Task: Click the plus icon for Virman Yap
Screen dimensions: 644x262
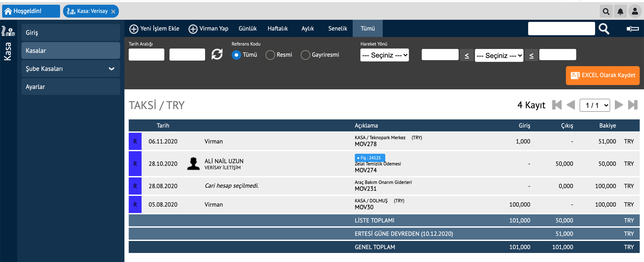Action: [x=193, y=29]
